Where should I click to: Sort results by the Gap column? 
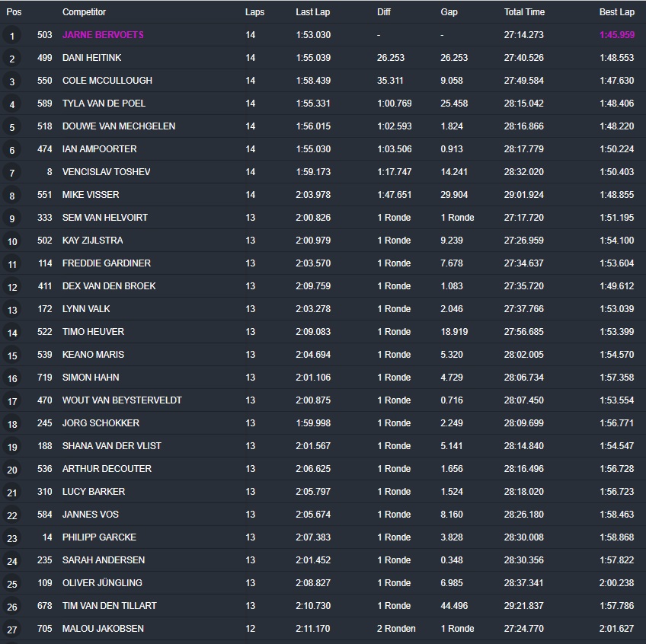click(x=449, y=12)
